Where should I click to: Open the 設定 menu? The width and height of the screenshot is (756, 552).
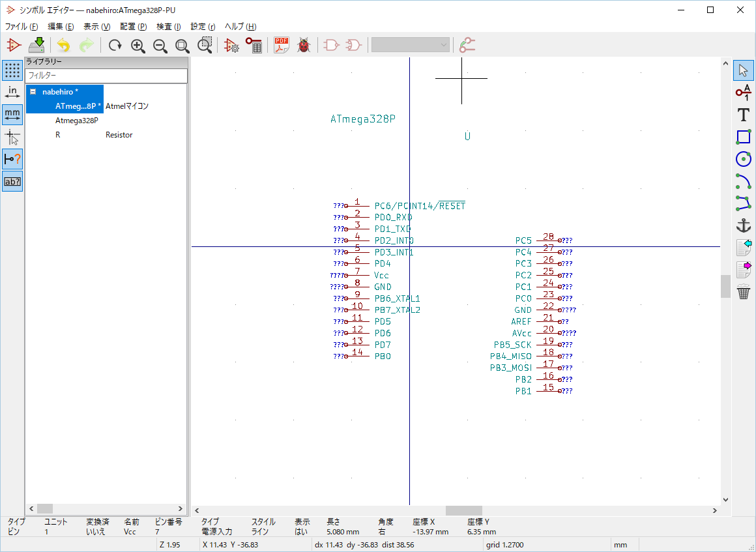[203, 27]
